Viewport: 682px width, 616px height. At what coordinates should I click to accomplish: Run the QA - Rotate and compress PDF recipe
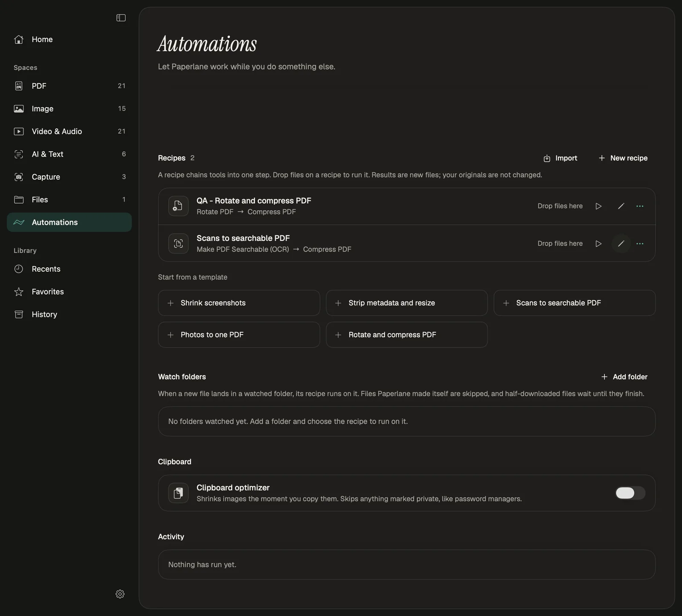(x=598, y=206)
